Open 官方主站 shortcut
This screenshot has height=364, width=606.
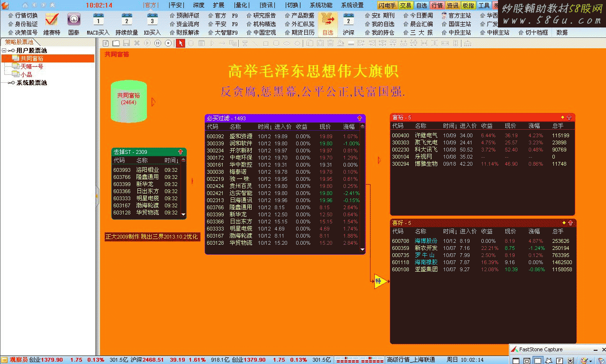tap(456, 15)
